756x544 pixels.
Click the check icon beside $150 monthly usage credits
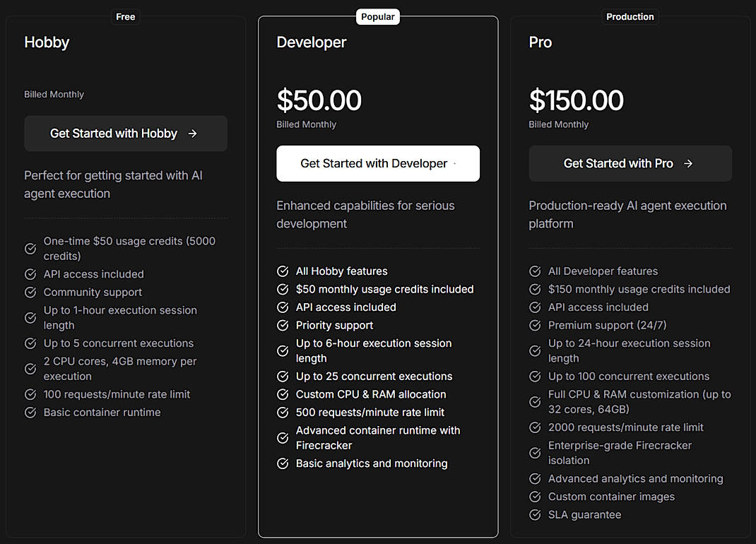[535, 290]
